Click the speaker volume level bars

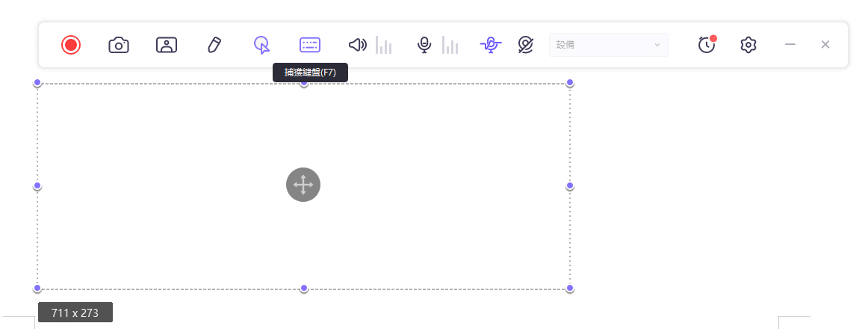(384, 46)
